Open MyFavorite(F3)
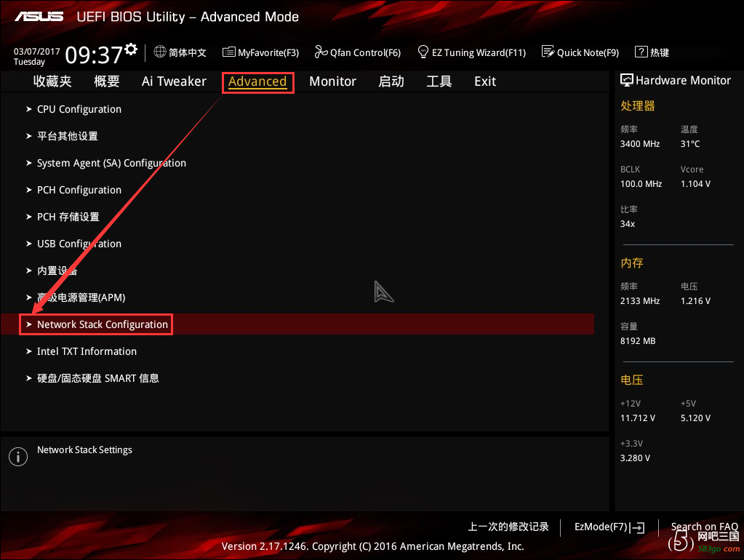744x560 pixels. click(268, 52)
